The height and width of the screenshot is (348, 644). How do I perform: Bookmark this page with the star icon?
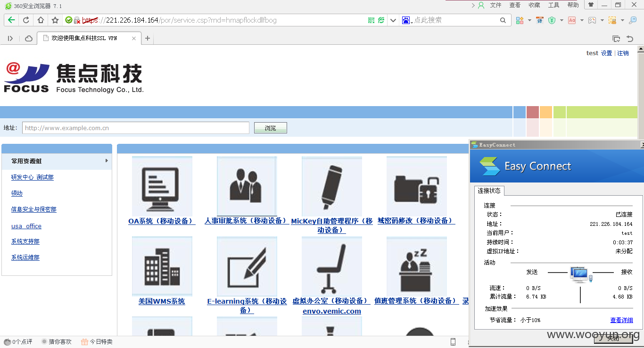click(55, 20)
